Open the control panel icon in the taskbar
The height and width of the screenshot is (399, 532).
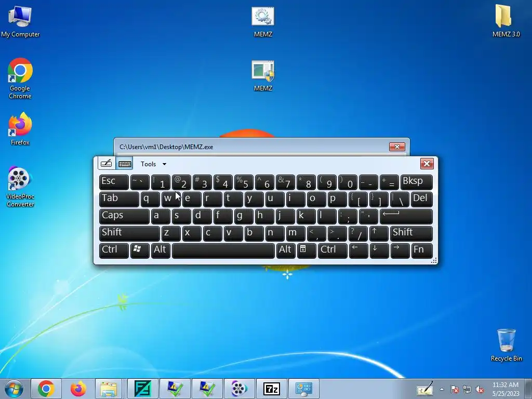[303, 389]
